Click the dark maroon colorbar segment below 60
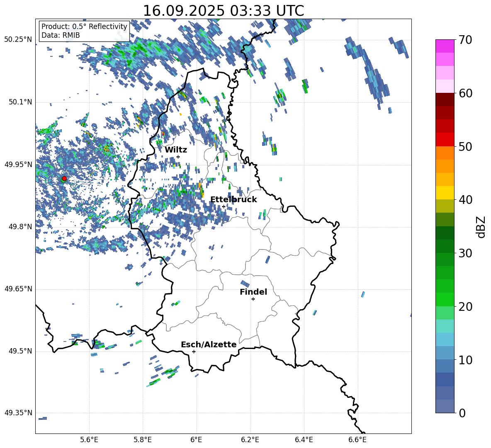This screenshot has width=491, height=448. pos(445,100)
